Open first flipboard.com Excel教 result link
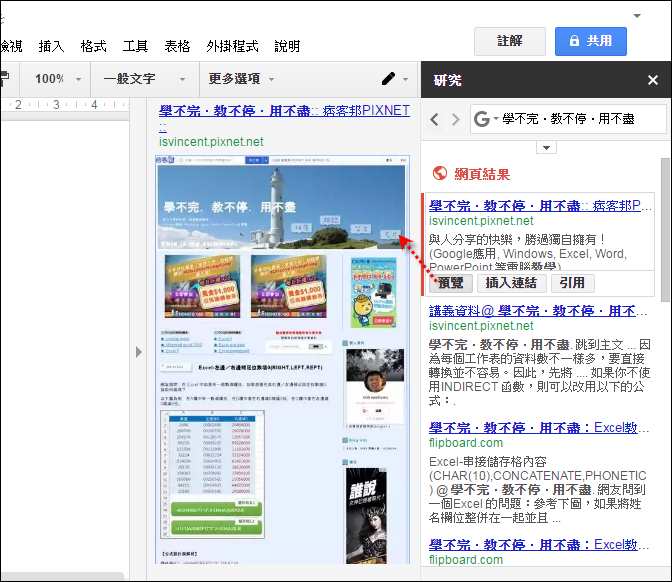 pyautogui.click(x=539, y=428)
